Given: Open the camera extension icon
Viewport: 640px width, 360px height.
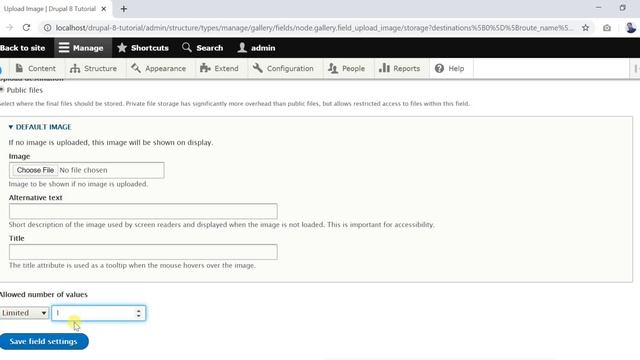Looking at the screenshot, I should [607, 28].
